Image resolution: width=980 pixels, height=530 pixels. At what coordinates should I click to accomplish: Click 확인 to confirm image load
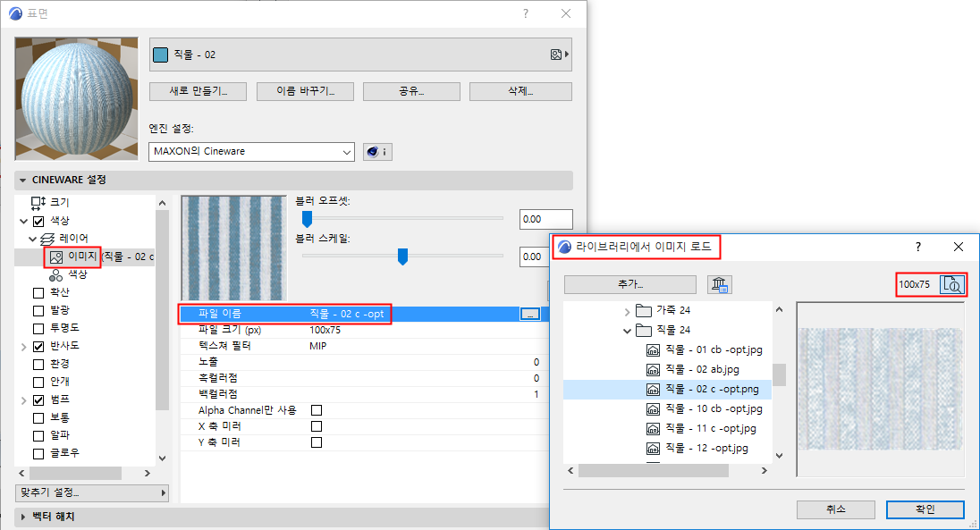coord(925,509)
